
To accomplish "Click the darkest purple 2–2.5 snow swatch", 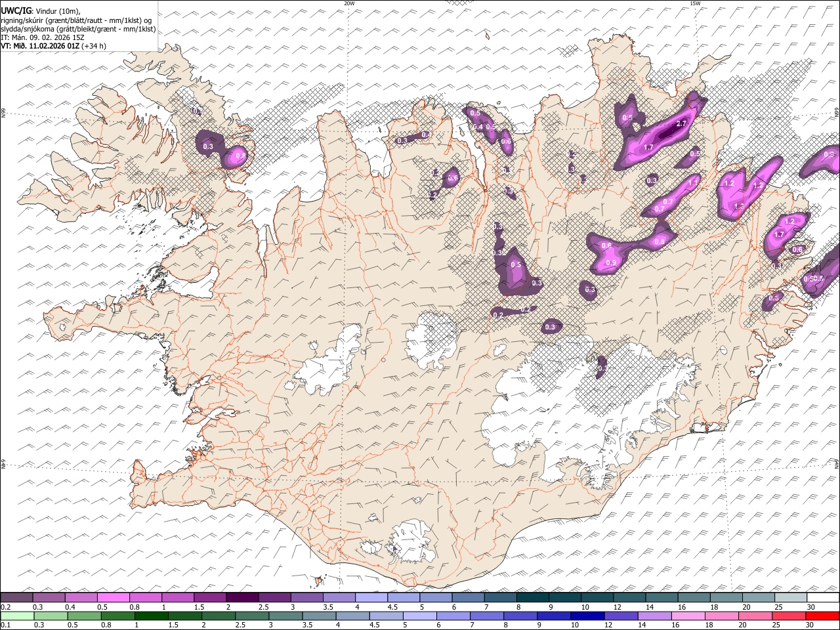I will pyautogui.click(x=242, y=597).
